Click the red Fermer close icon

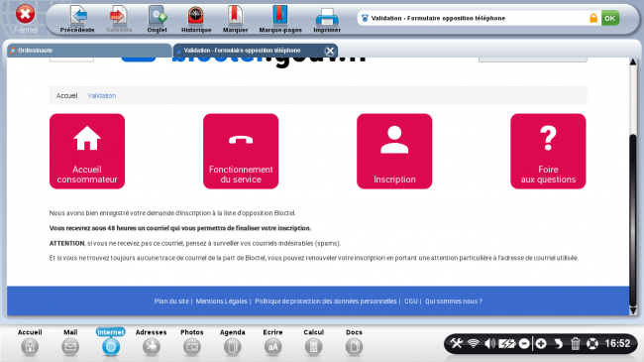(25, 14)
